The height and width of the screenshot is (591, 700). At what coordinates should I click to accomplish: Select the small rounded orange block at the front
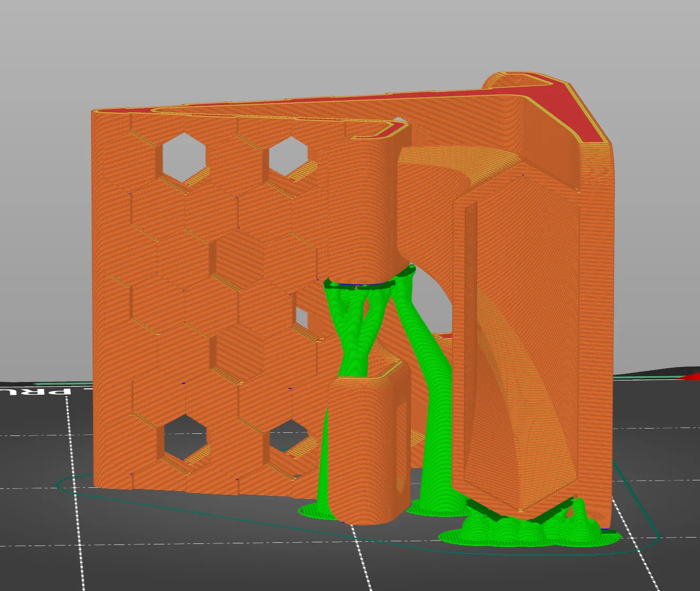click(369, 443)
